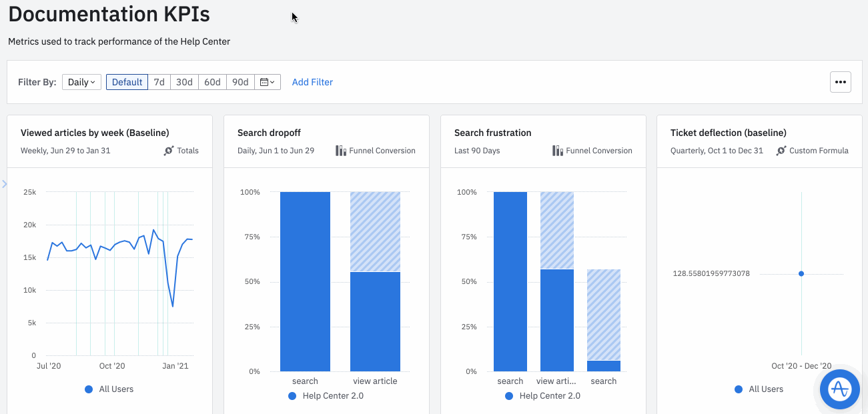This screenshot has width=868, height=414.
Task: Open the three-dot more options menu
Action: 840,82
